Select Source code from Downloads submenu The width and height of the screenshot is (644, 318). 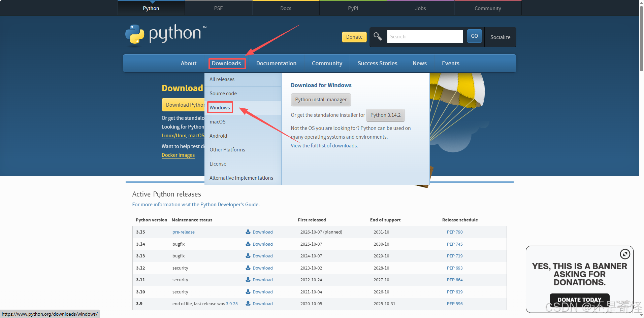[243, 94]
